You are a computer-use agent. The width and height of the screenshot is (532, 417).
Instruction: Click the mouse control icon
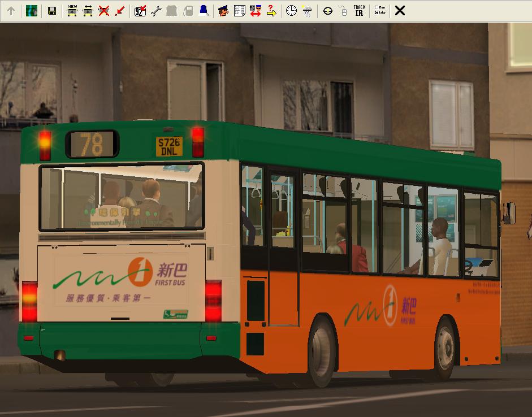pos(343,11)
